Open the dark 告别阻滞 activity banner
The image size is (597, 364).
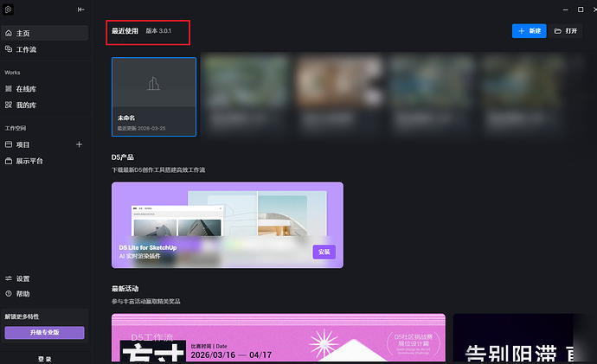[x=524, y=339]
